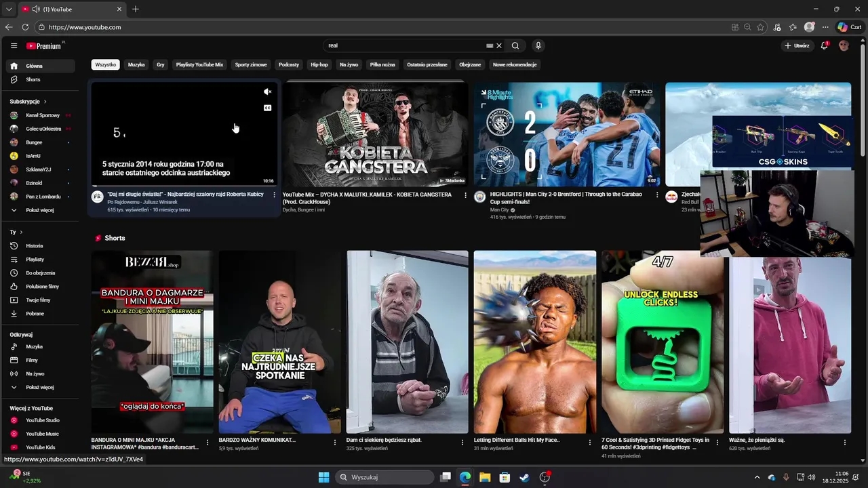Open the Edge browser profile avatar
This screenshot has height=488, width=868.
click(809, 27)
